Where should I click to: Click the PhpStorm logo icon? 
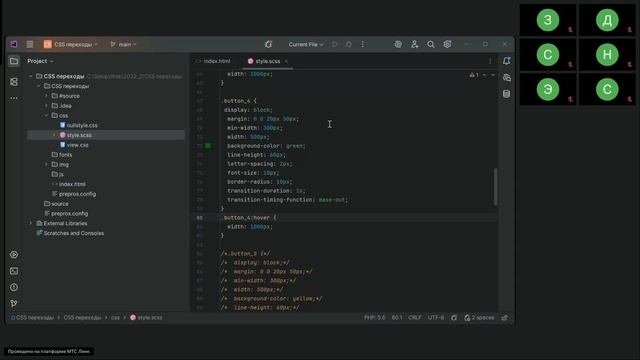tap(14, 44)
